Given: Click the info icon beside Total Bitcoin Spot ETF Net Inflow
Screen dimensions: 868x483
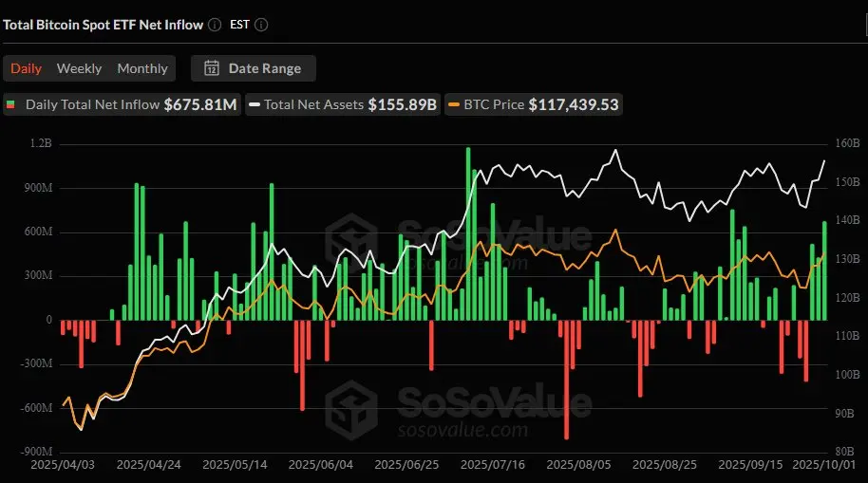Looking at the screenshot, I should click(215, 25).
